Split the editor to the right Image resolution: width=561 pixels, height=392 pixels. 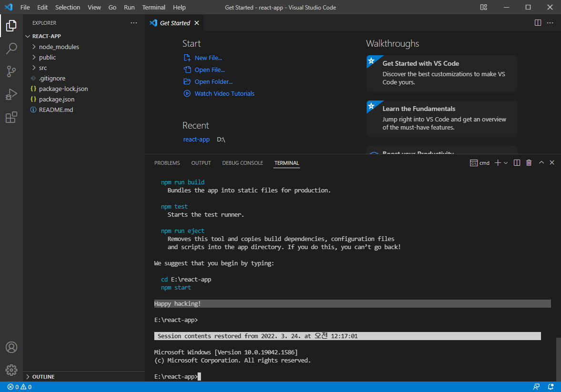[x=538, y=23]
